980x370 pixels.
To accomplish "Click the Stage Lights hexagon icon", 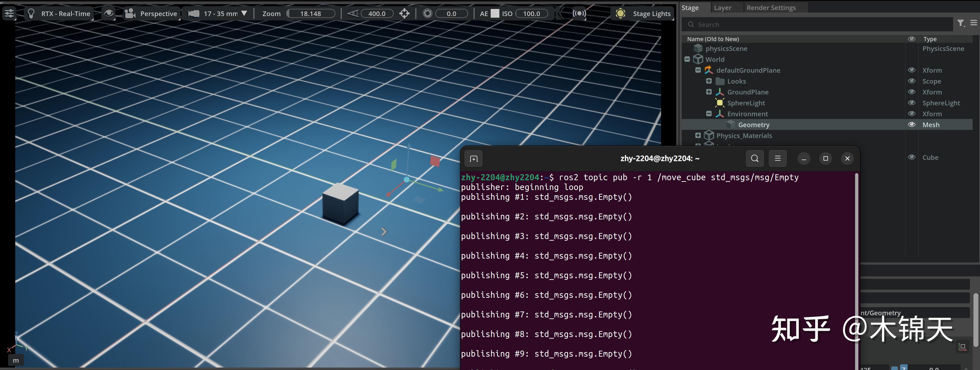I will (620, 13).
